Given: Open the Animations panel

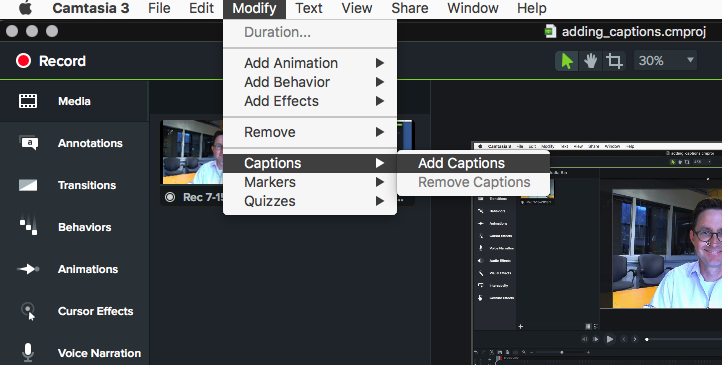Looking at the screenshot, I should click(74, 269).
